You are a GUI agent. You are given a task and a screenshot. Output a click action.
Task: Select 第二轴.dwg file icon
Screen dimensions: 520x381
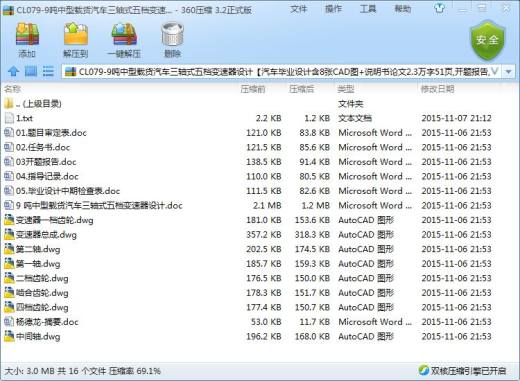[x=9, y=249]
